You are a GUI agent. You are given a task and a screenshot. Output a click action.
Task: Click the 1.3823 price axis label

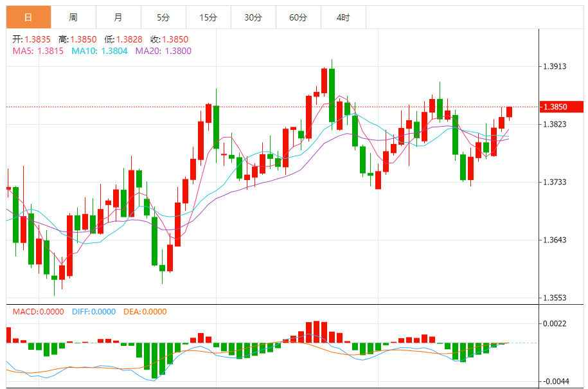(555, 124)
